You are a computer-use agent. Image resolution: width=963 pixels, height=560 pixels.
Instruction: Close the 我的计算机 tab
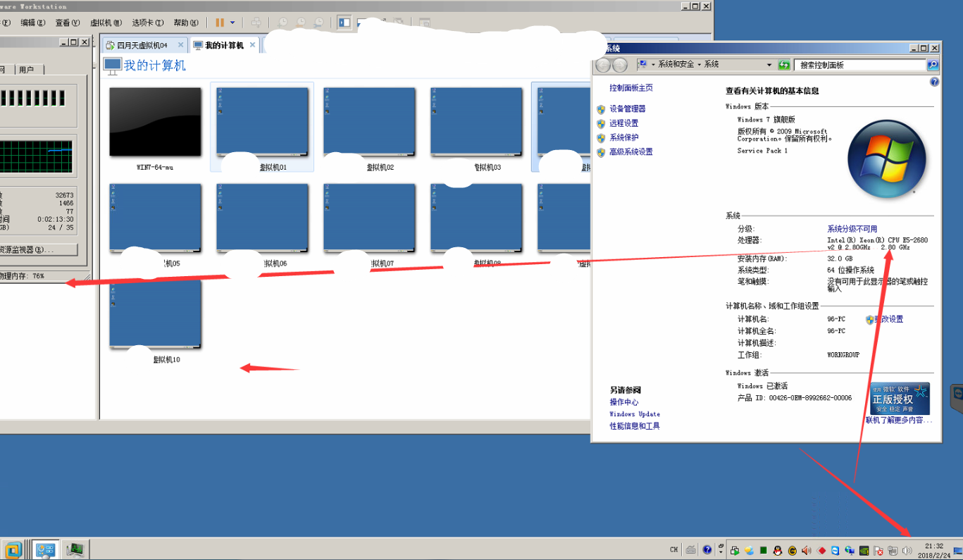tap(252, 45)
